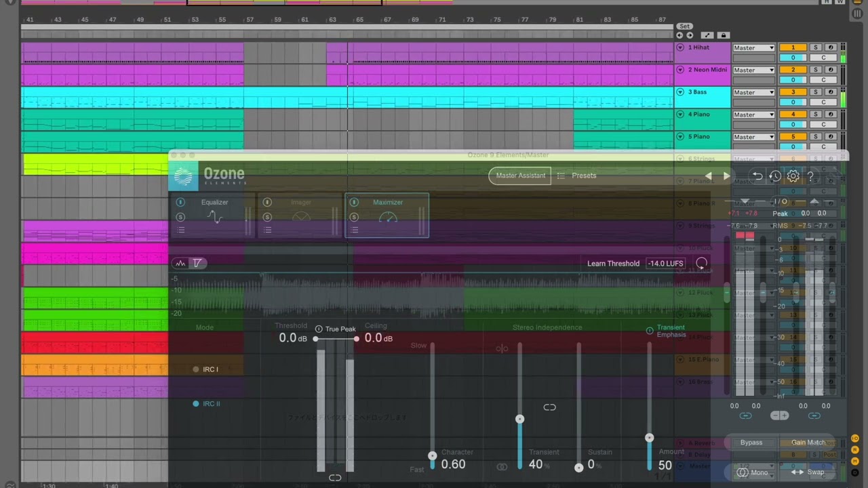868x488 pixels.
Task: Click the link icon under output meters
Action: pos(814,415)
